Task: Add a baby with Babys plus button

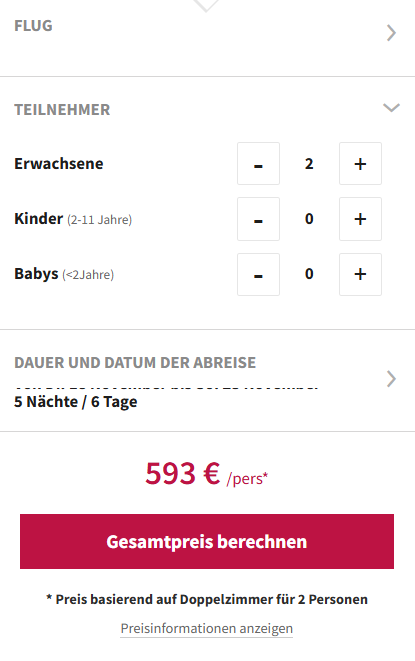Action: click(360, 274)
